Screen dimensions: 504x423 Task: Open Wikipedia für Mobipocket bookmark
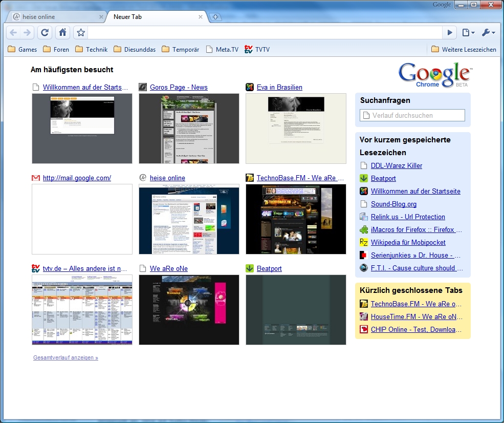[408, 243]
